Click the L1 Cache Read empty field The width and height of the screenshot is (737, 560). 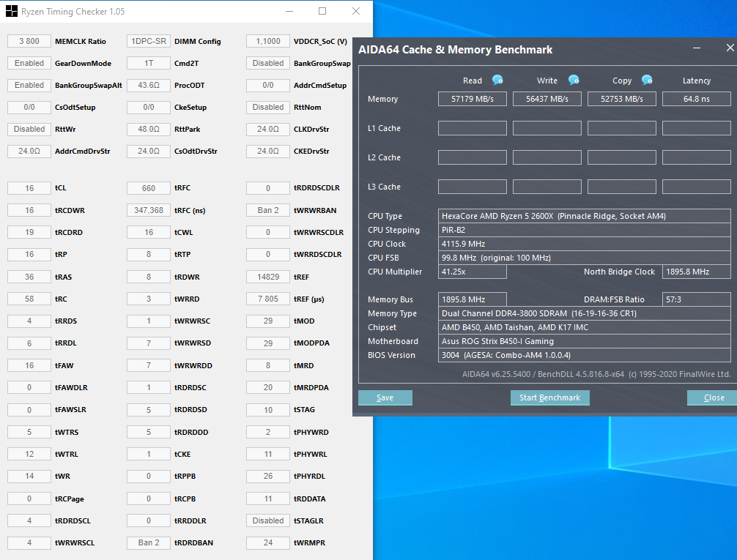point(473,128)
